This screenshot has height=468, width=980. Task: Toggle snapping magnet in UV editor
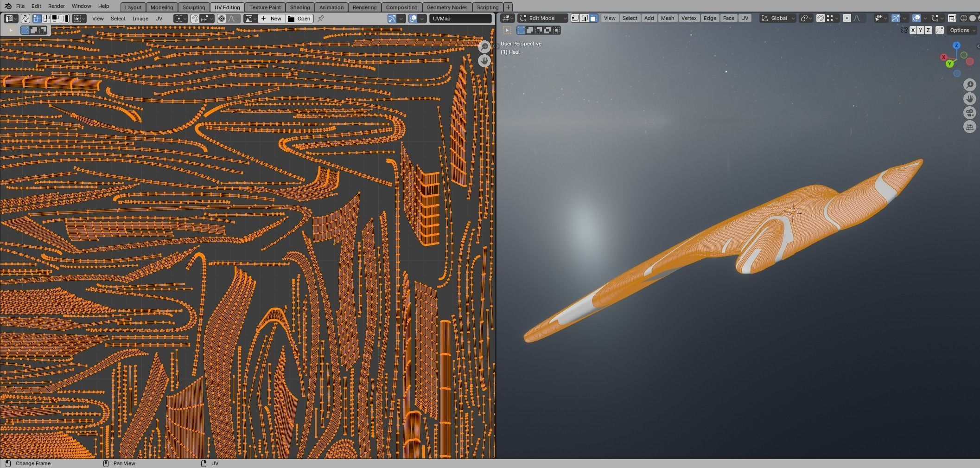pos(195,19)
